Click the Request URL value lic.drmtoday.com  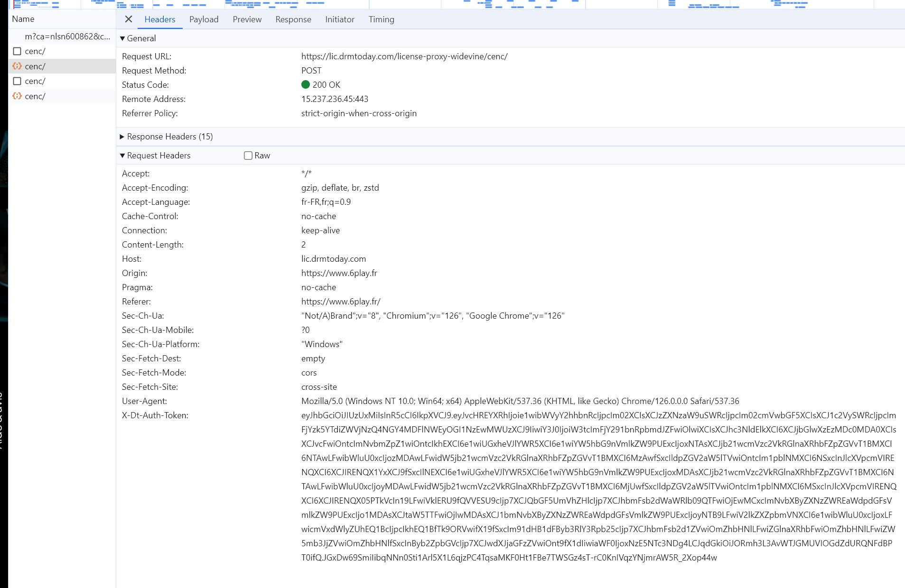(x=404, y=56)
